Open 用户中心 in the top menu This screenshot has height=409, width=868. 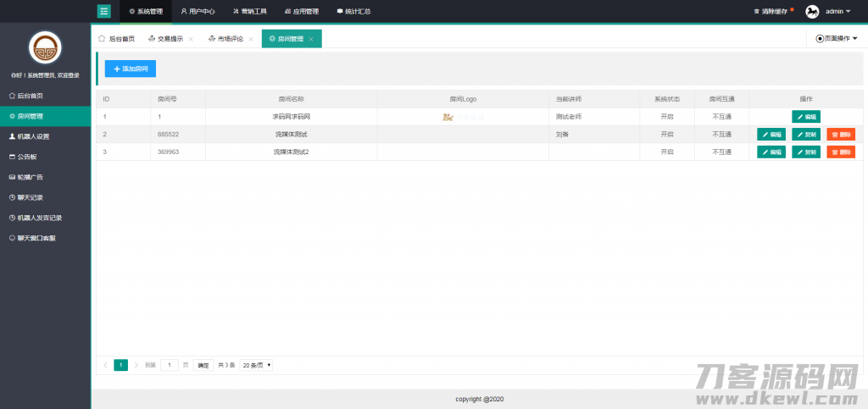click(198, 11)
